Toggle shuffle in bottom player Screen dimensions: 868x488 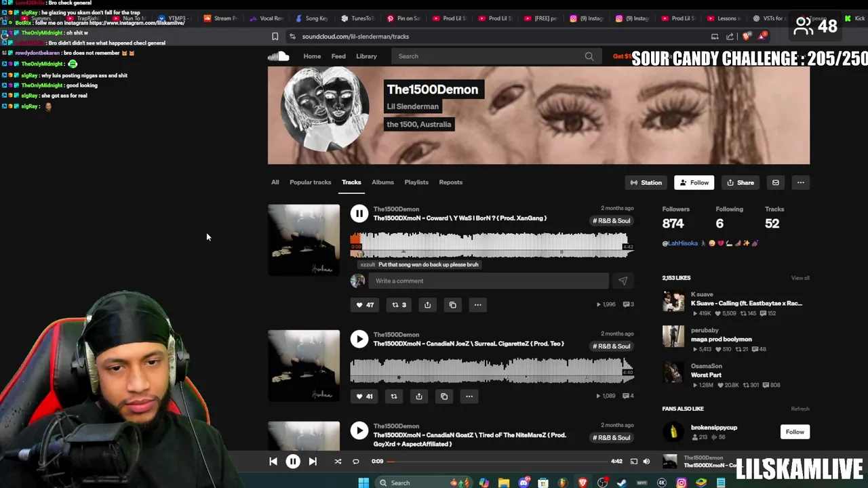coord(338,462)
